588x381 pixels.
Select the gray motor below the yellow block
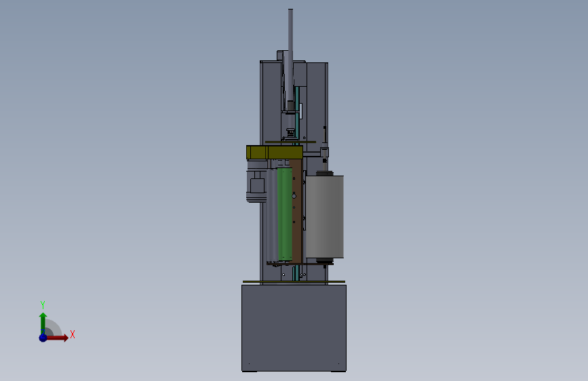pos(256,181)
